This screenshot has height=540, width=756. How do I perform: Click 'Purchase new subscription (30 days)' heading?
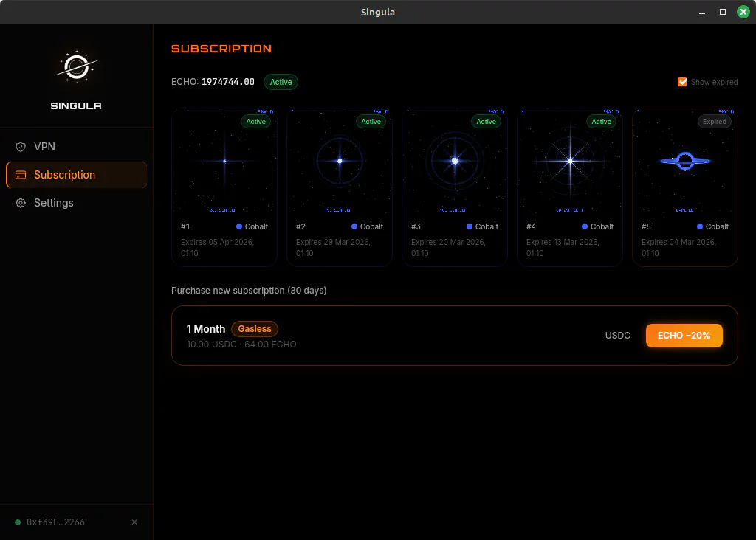249,291
